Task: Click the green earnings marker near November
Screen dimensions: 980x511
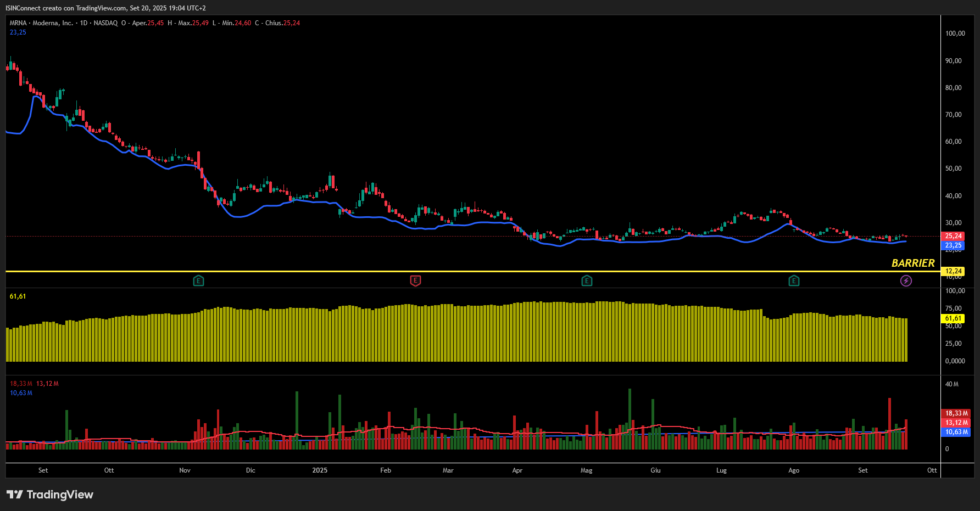Action: coord(199,281)
